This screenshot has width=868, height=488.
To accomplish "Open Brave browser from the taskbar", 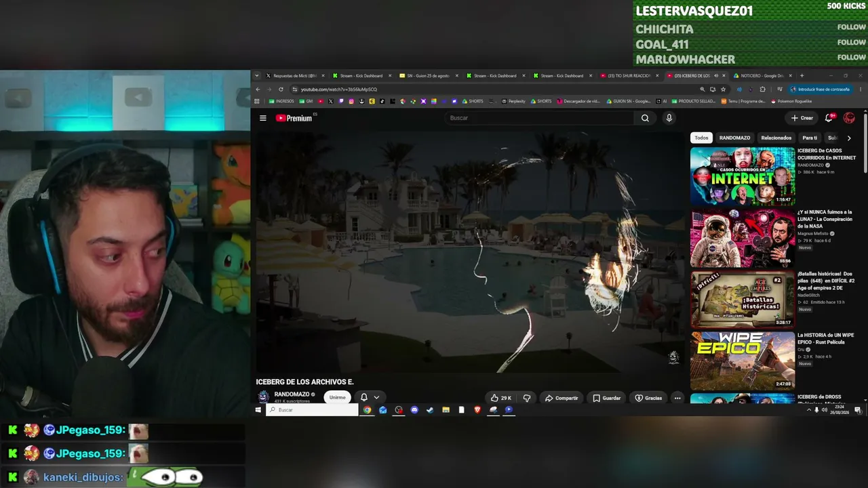I will (x=477, y=410).
